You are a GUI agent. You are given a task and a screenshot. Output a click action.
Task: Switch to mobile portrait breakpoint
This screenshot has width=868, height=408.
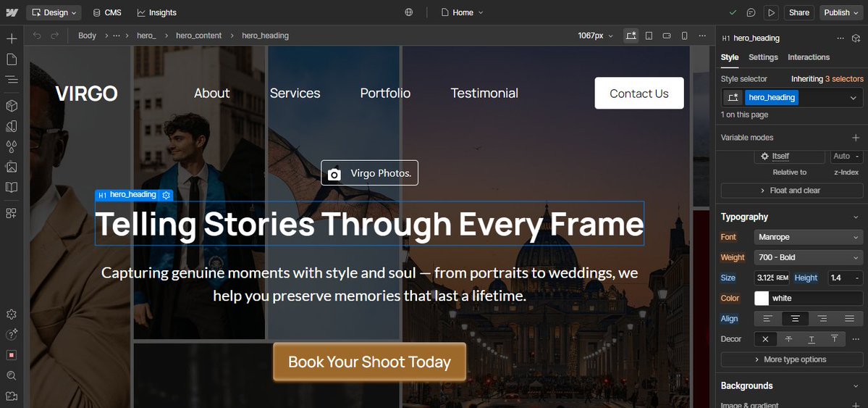[x=684, y=36]
